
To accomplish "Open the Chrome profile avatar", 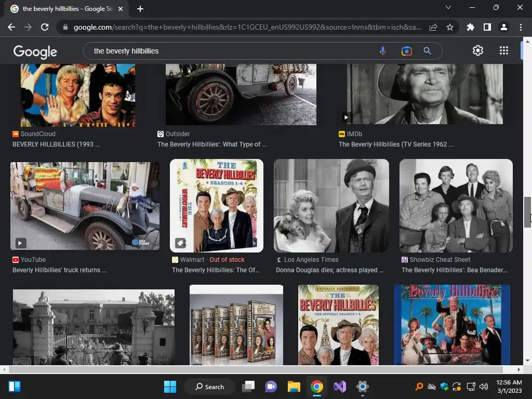I will (x=504, y=27).
